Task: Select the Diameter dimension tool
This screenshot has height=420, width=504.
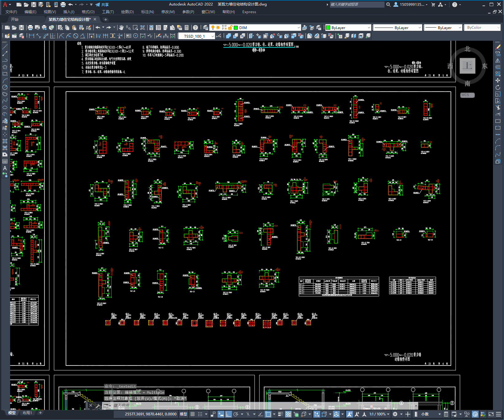Action: 76,36
